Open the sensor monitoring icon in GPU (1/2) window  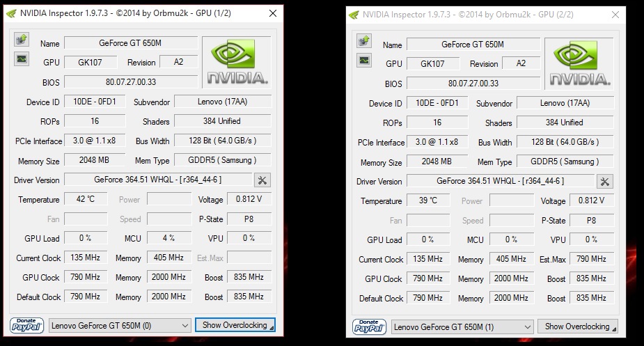pos(22,59)
